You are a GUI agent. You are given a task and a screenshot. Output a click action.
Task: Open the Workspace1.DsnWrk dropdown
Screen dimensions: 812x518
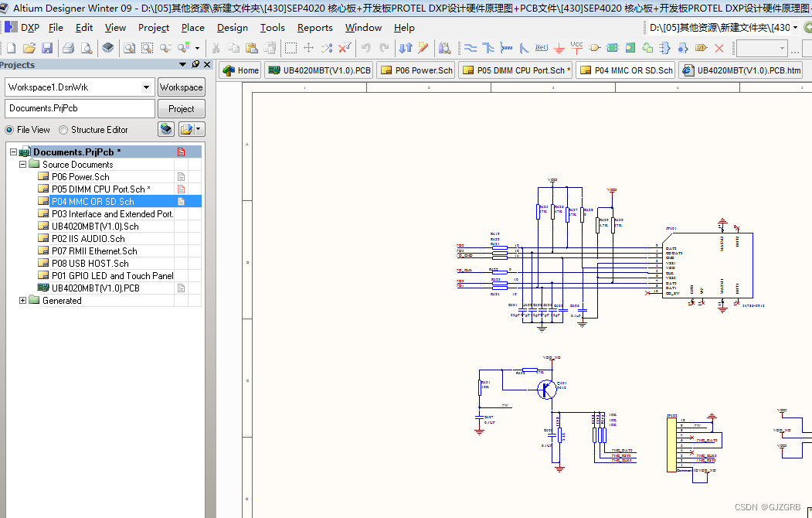146,87
